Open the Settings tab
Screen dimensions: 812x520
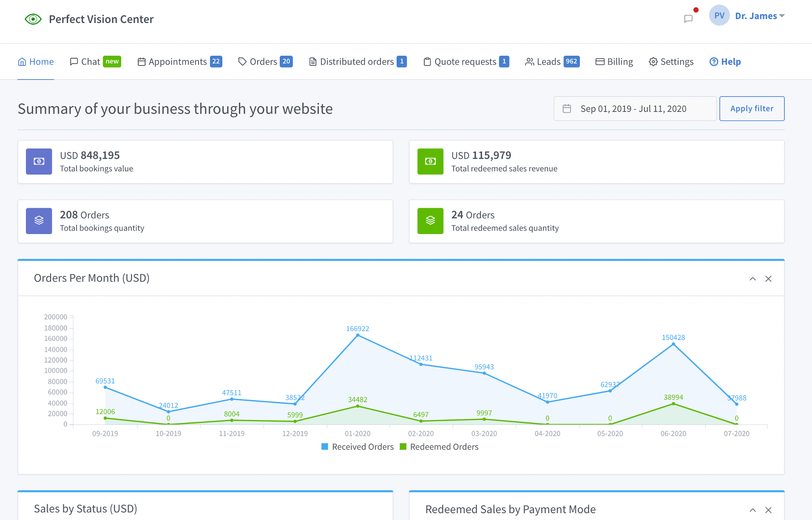click(x=671, y=62)
